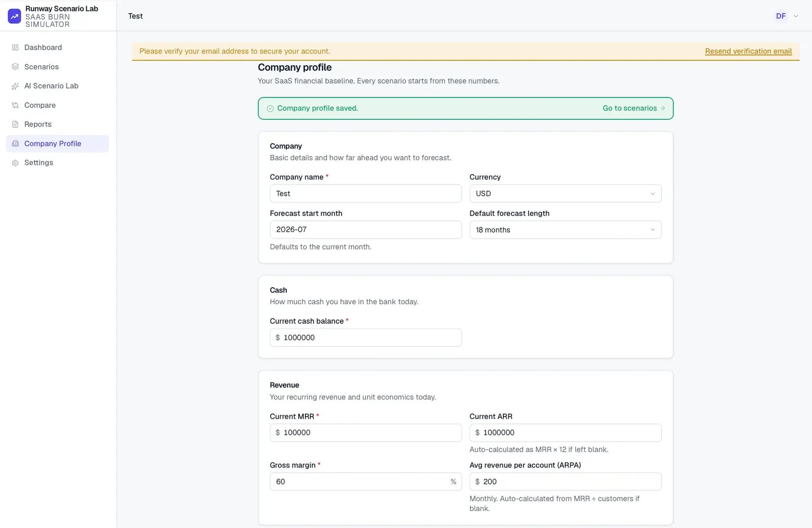Viewport: 812px width, 528px height.
Task: Open the Reports section
Action: [x=58, y=124]
